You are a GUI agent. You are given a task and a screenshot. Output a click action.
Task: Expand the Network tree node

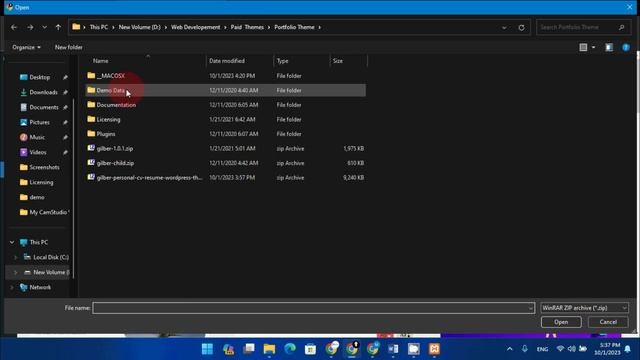[x=12, y=287]
